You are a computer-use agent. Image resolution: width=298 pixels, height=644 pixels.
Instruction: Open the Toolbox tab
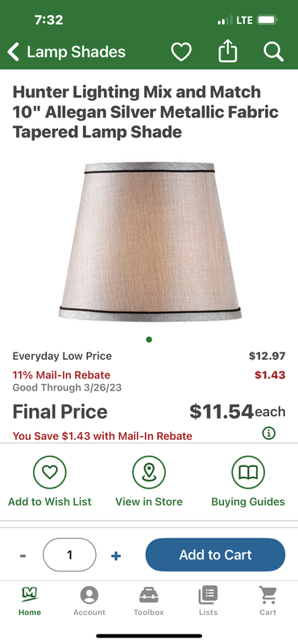pyautogui.click(x=149, y=601)
